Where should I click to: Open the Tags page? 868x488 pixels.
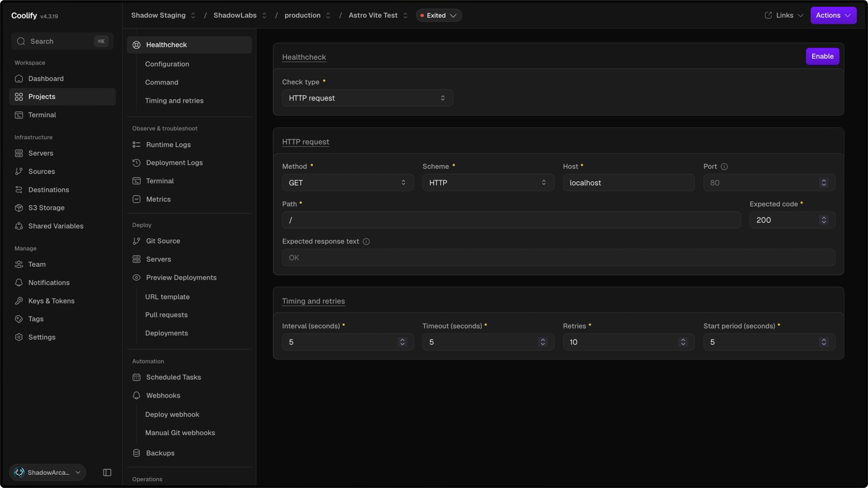(x=62, y=319)
